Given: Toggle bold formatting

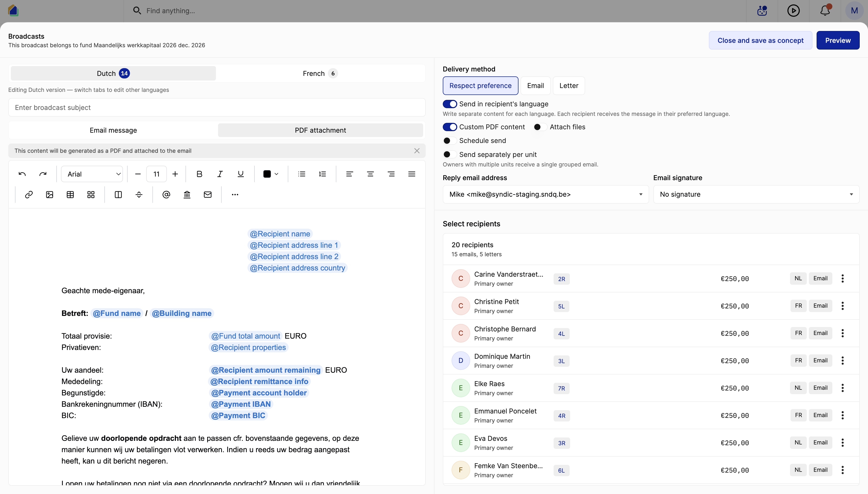Looking at the screenshot, I should pyautogui.click(x=199, y=174).
